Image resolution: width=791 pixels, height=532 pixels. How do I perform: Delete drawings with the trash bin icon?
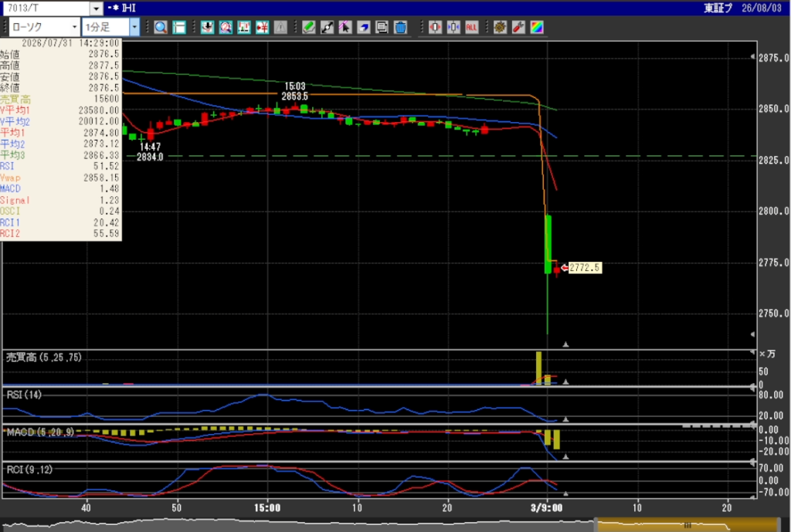click(x=400, y=27)
